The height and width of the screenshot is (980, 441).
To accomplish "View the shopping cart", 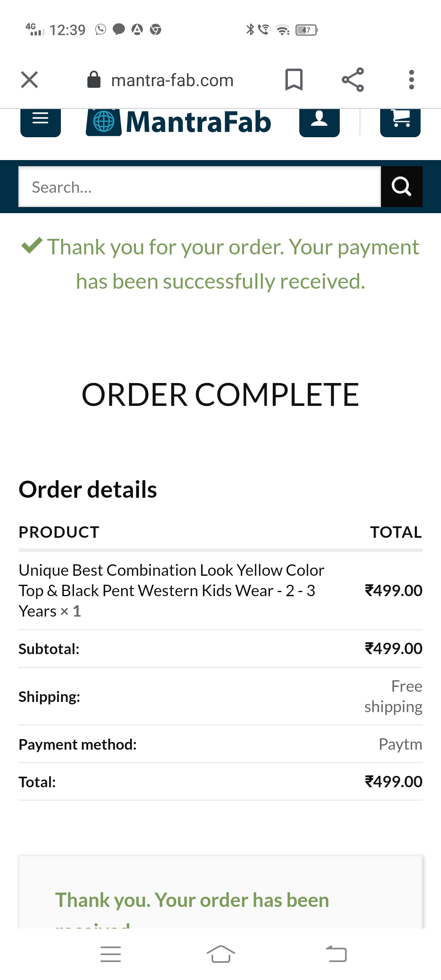I will point(400,121).
